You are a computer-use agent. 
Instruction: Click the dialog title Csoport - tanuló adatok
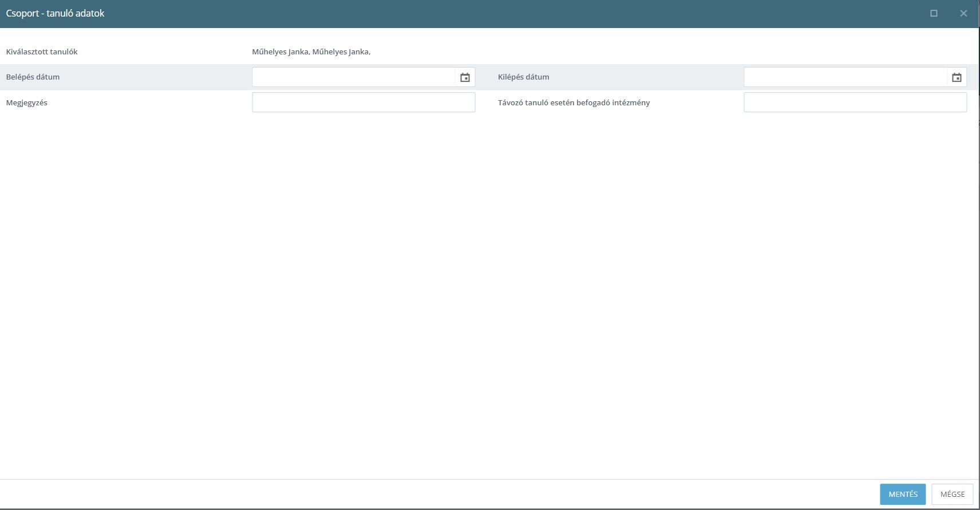coord(55,13)
